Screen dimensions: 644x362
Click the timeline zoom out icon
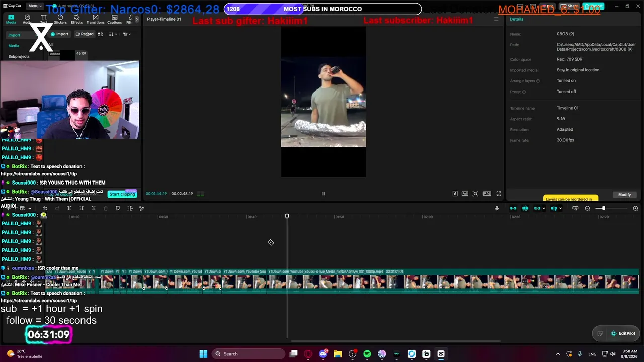coord(587,208)
